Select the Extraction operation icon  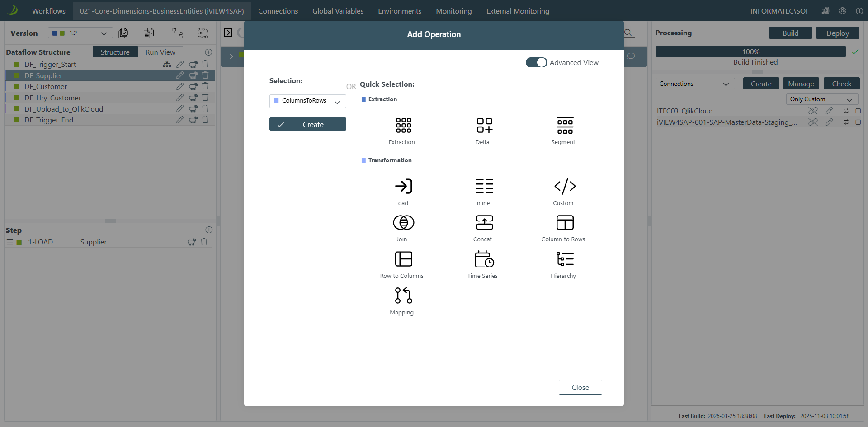pyautogui.click(x=403, y=126)
